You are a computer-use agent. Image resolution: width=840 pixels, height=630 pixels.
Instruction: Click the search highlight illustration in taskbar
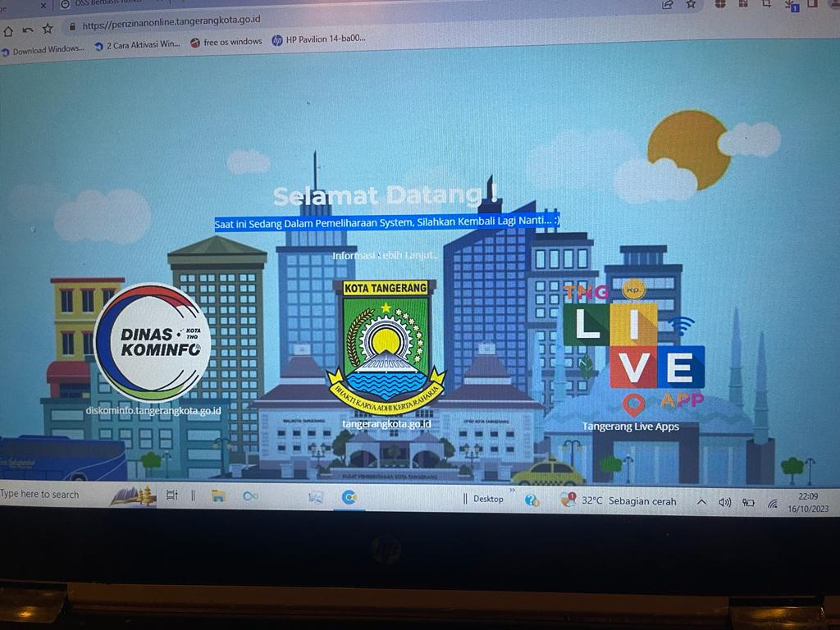click(x=134, y=495)
